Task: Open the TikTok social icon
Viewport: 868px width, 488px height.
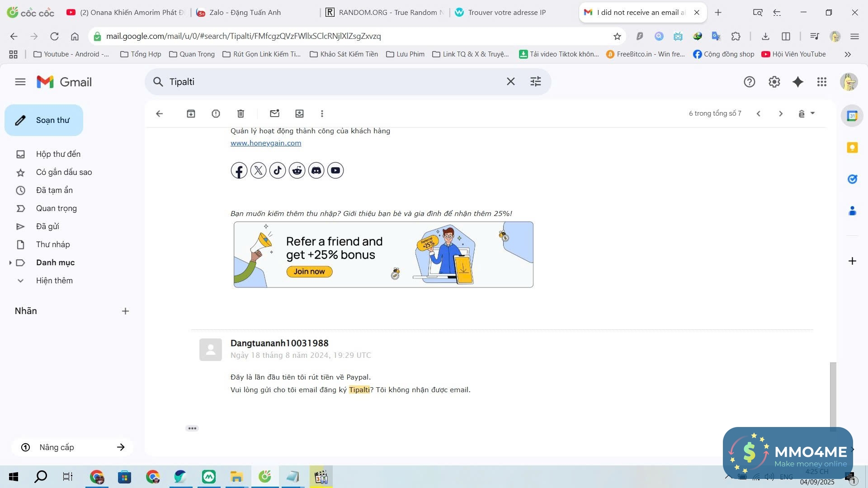Action: [x=278, y=171]
